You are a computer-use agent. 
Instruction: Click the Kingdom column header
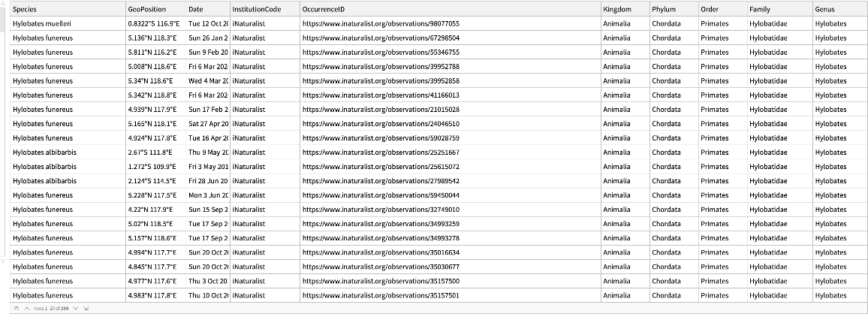616,9
